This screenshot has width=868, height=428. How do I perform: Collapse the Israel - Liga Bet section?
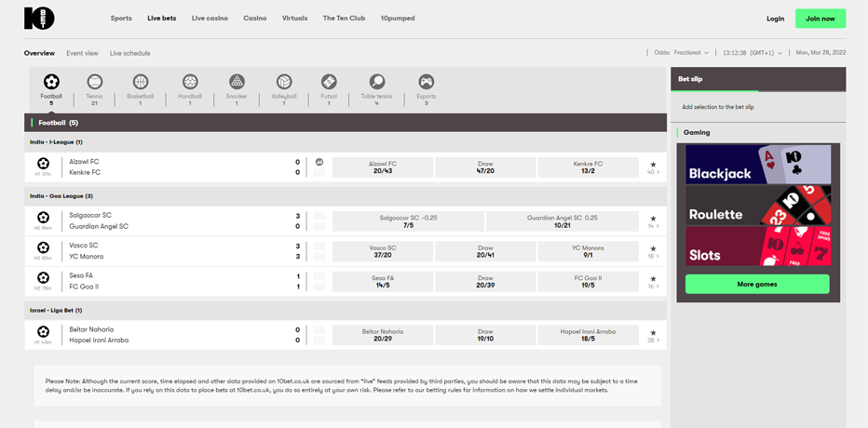pyautogui.click(x=346, y=310)
